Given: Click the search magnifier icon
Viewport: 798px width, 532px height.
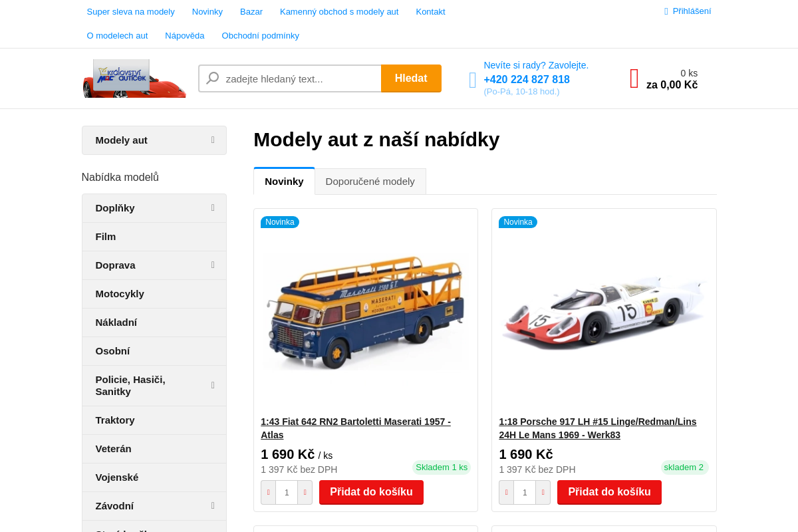Looking at the screenshot, I should point(213,78).
